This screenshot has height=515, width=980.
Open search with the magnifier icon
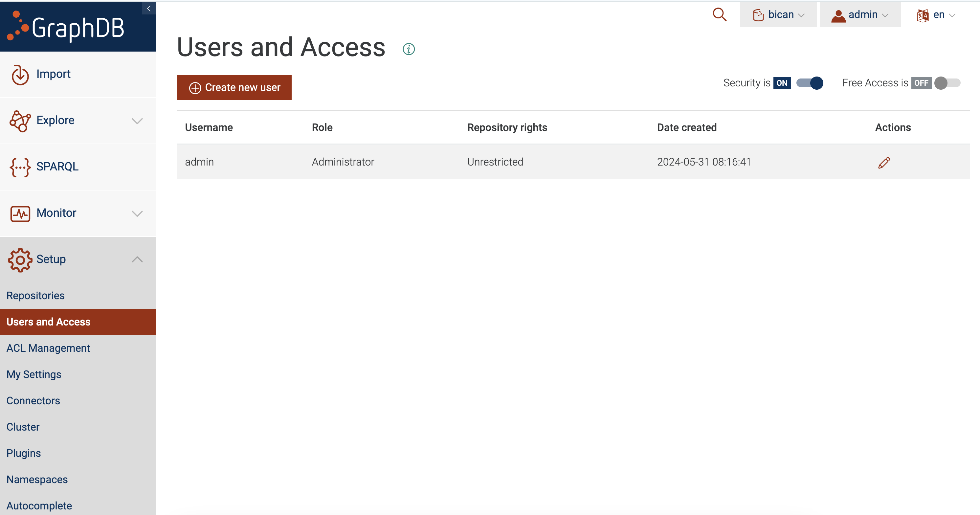coord(720,15)
